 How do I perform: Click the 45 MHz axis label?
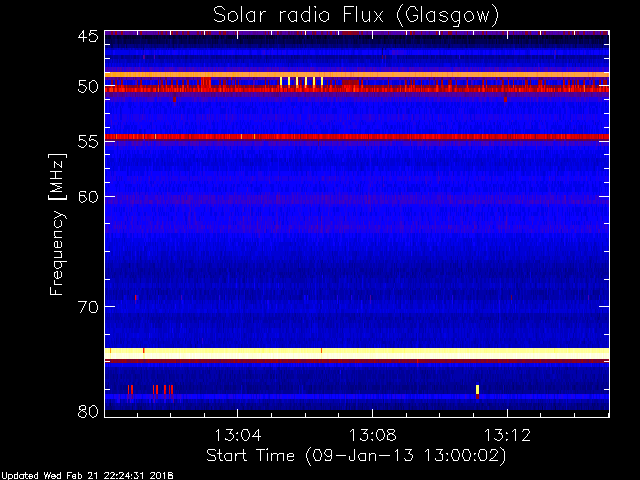pyautogui.click(x=88, y=36)
